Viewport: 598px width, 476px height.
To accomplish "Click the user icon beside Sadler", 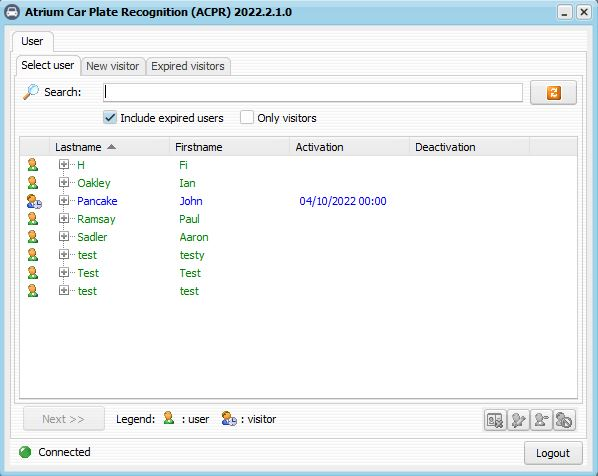I will (x=33, y=237).
